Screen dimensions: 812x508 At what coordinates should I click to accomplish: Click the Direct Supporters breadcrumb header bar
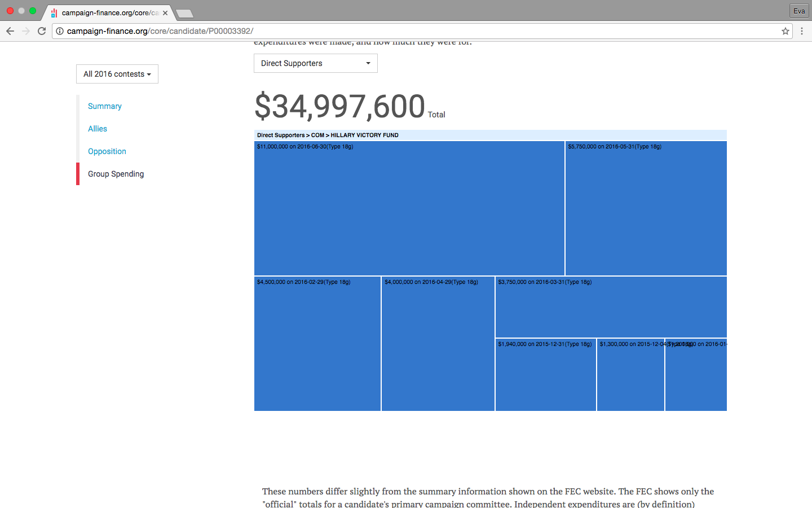click(490, 135)
